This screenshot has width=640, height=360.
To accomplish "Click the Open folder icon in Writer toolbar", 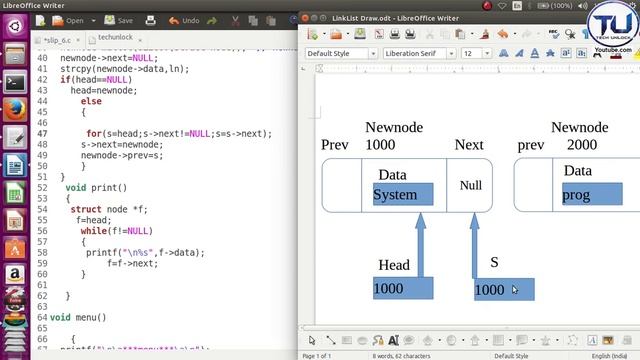I will click(336, 34).
